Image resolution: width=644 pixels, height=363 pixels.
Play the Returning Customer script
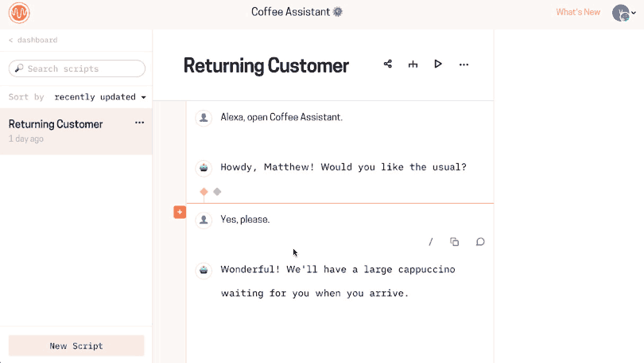(438, 64)
